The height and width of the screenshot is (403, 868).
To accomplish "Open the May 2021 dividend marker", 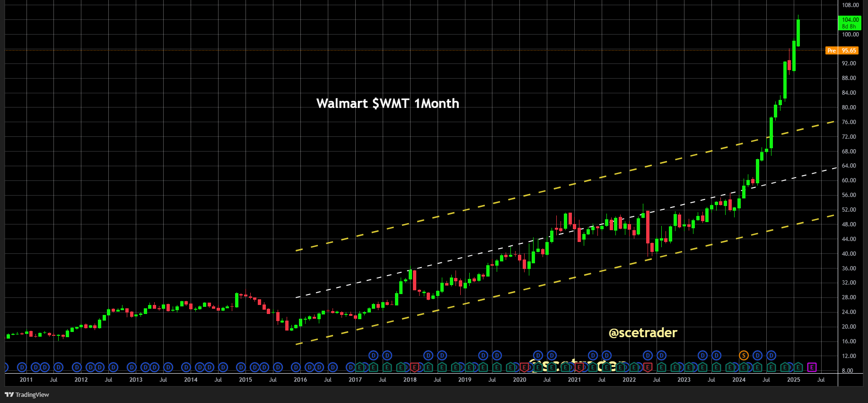I will 593,355.
